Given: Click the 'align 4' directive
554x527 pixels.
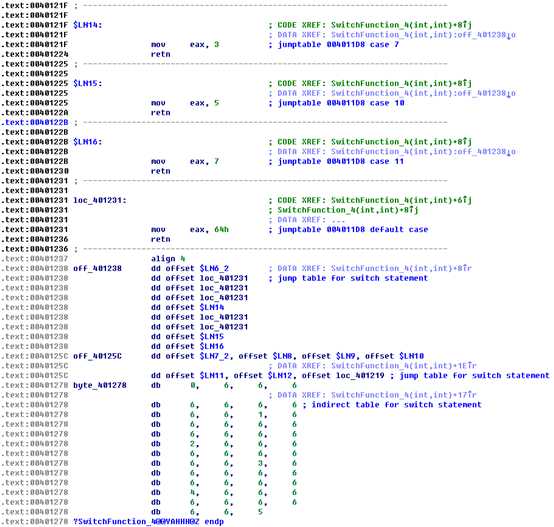Looking at the screenshot, I should point(168,259).
